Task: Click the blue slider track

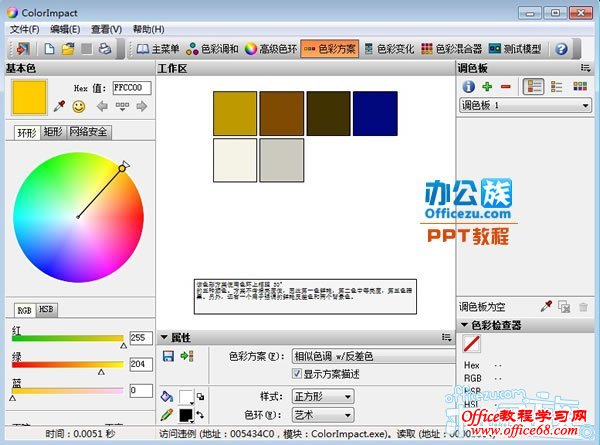Action: (x=68, y=391)
